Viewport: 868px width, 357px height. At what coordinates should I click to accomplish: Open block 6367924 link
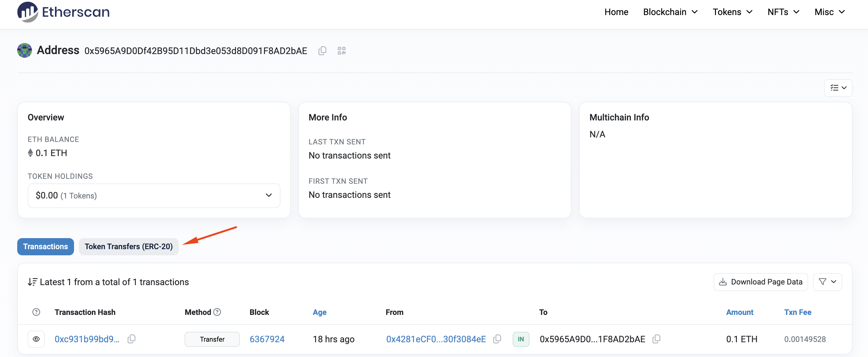(x=267, y=339)
